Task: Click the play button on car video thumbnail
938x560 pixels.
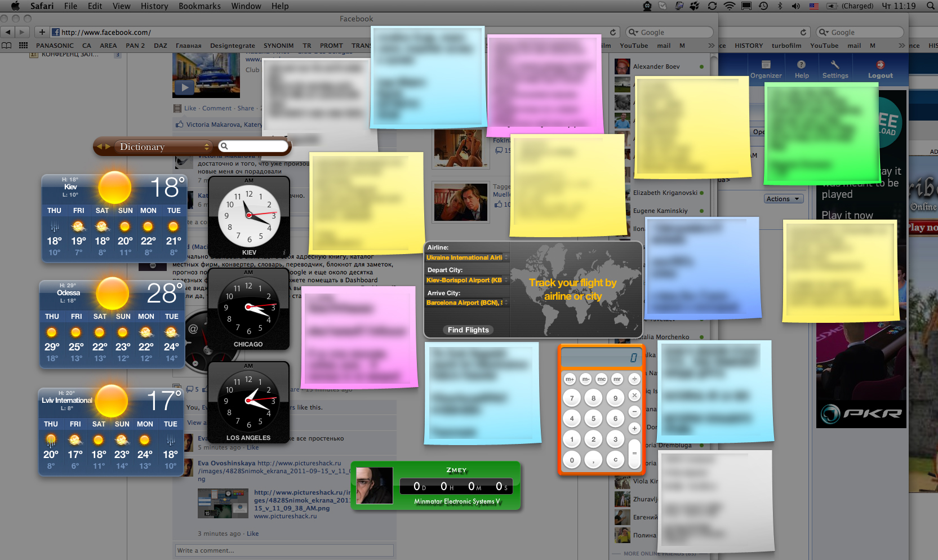Action: pos(184,87)
